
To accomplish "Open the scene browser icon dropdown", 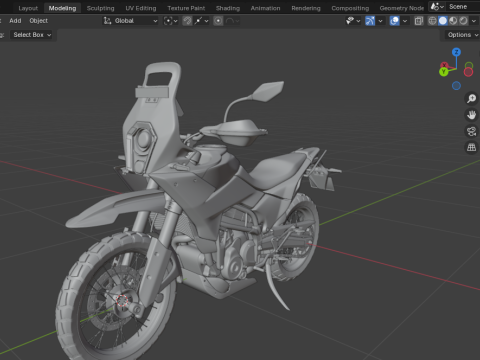I will [437, 7].
